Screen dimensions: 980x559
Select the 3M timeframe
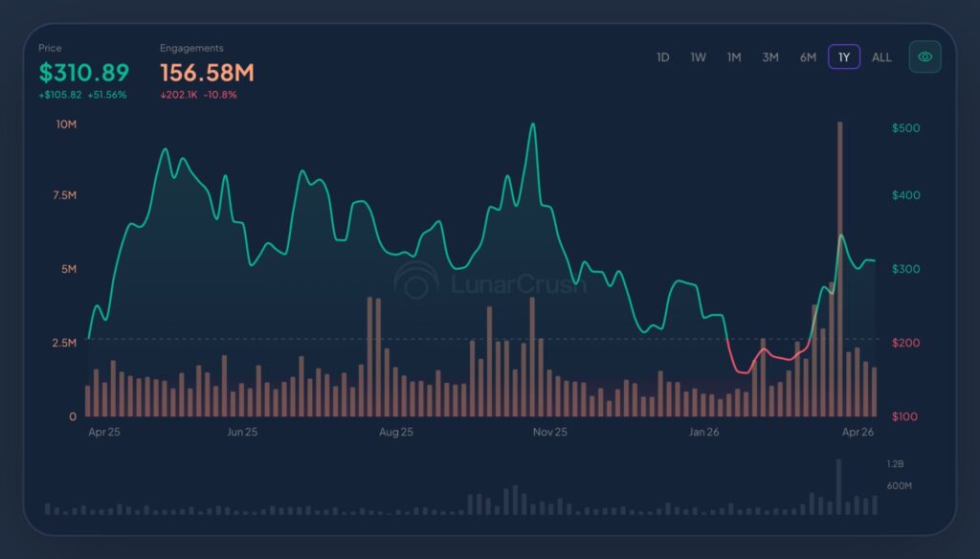(x=769, y=57)
